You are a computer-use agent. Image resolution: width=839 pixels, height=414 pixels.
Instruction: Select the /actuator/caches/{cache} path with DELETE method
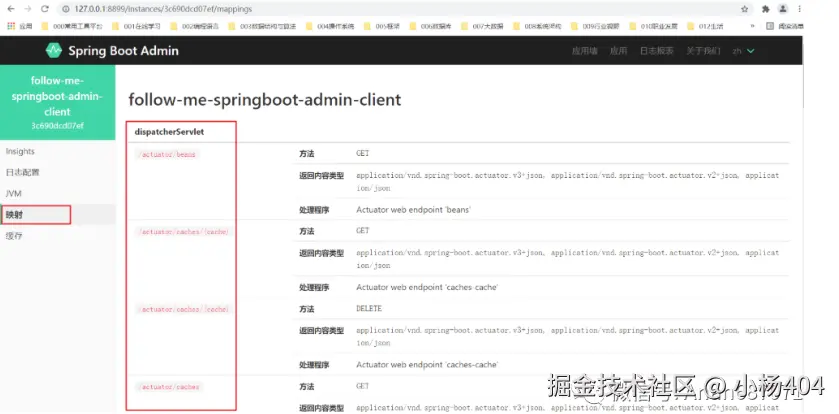pos(184,309)
